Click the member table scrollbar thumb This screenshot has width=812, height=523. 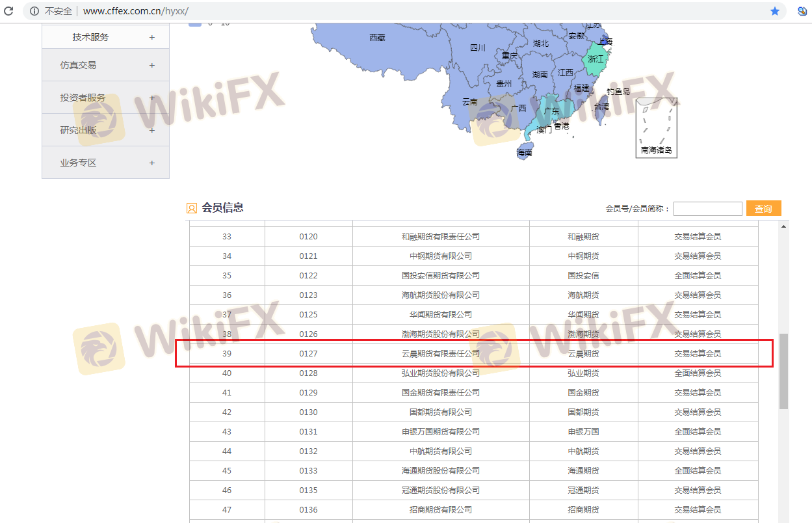(783, 371)
